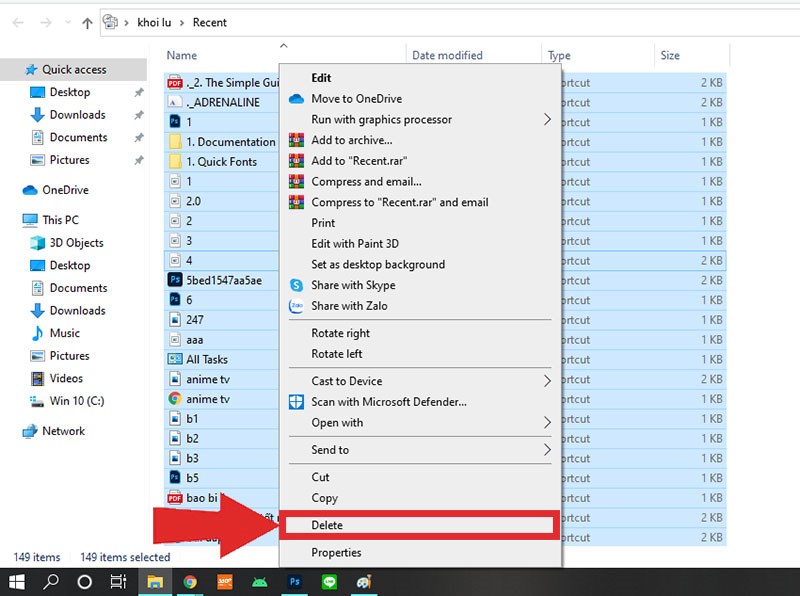800x596 pixels.
Task: Switch to Photoshop on the taskbar
Action: pyautogui.click(x=294, y=582)
